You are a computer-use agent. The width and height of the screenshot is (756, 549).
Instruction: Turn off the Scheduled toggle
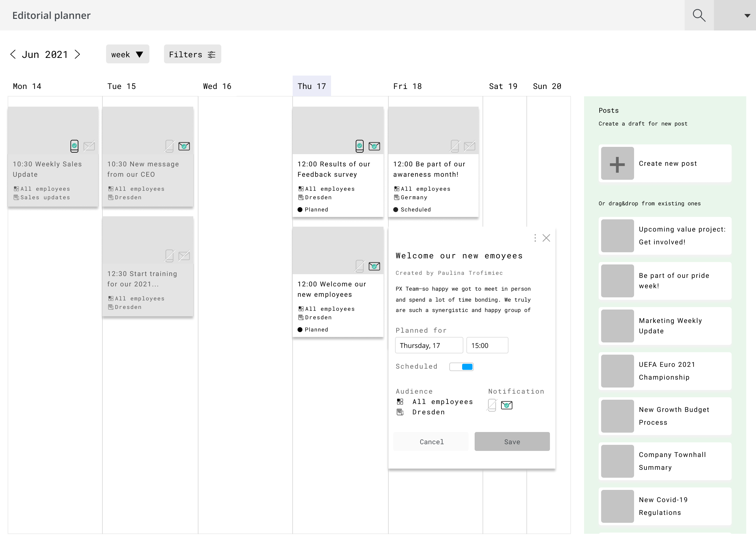(x=462, y=367)
